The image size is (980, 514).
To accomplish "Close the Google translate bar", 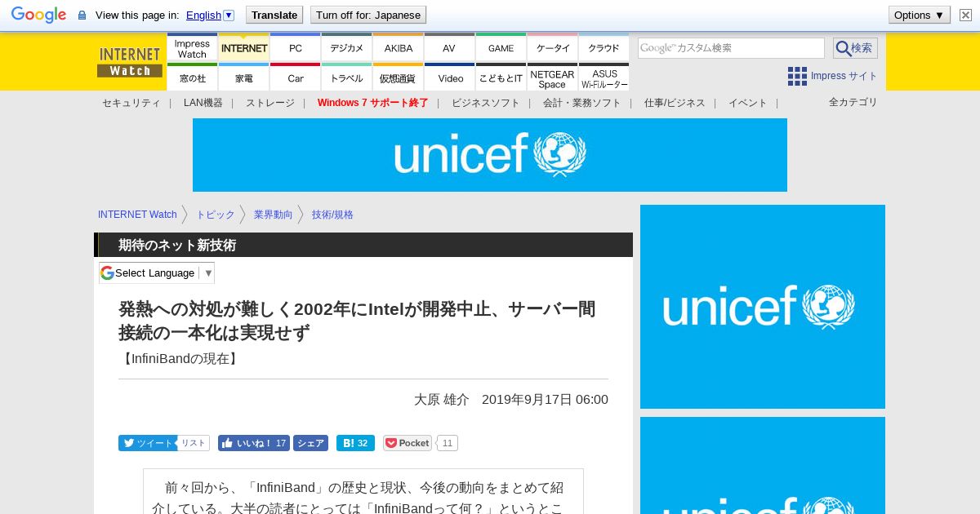I will point(965,15).
